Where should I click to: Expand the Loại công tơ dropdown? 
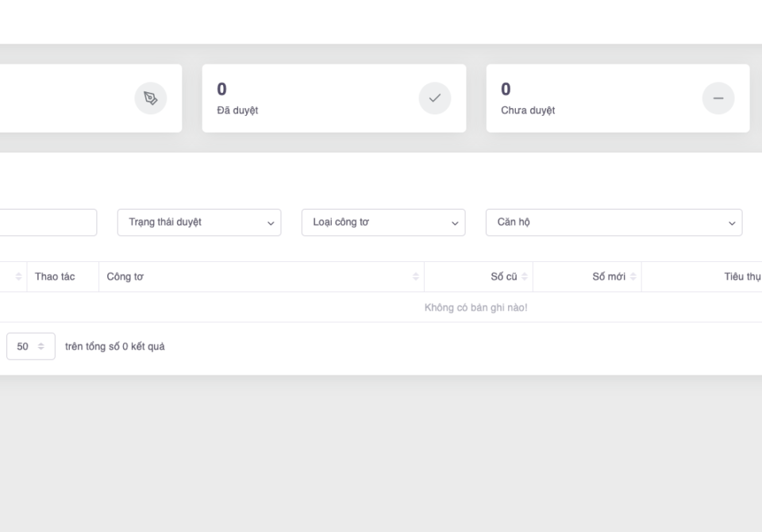point(383,222)
